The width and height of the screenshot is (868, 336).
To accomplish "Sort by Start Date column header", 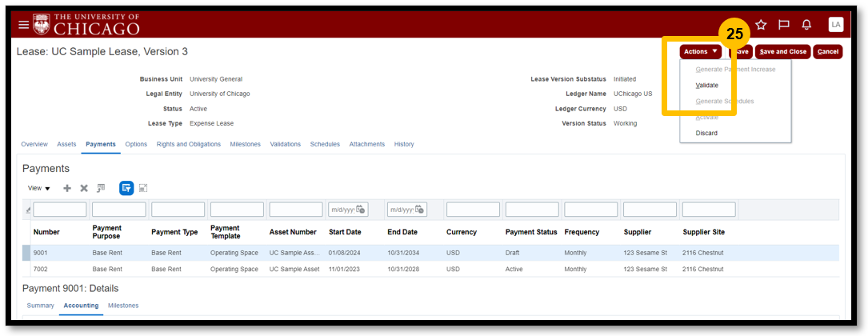I will coord(345,232).
